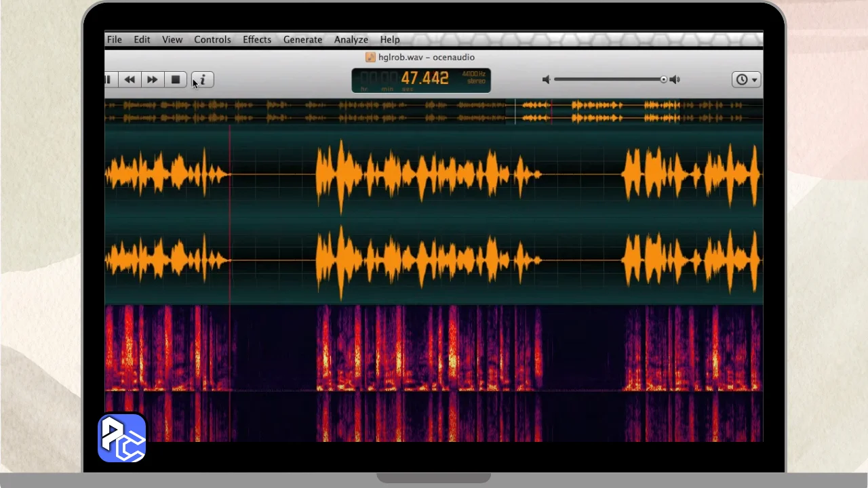868x488 pixels.
Task: Open the View menu
Action: 172,39
